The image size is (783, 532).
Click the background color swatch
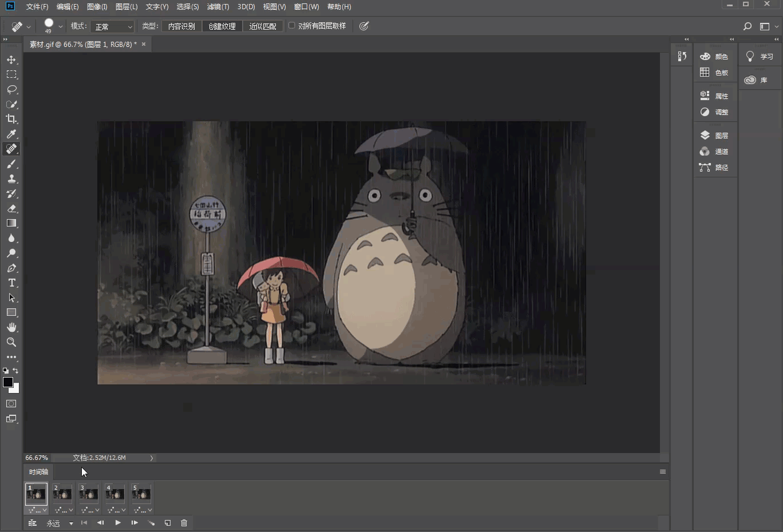pyautogui.click(x=15, y=389)
